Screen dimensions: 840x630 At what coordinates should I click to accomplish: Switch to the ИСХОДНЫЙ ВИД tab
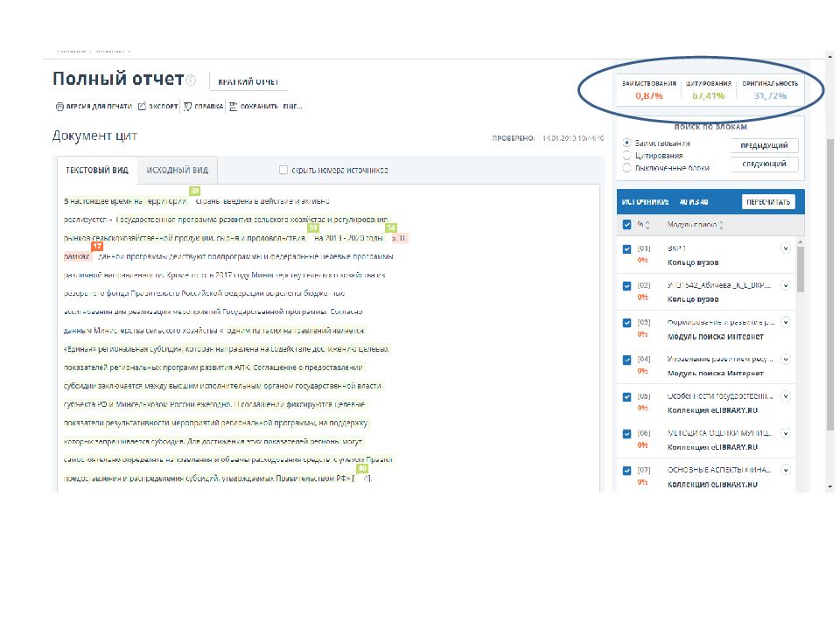click(x=178, y=171)
